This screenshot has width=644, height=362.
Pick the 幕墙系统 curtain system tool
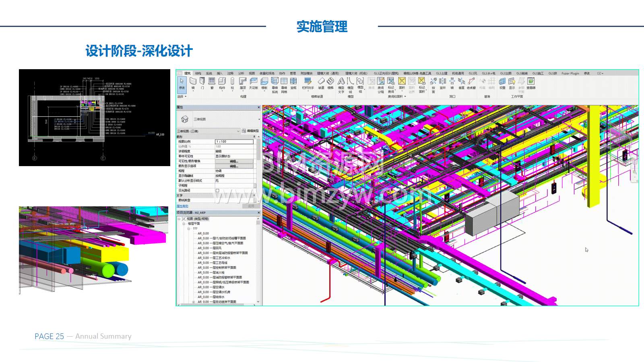(x=275, y=85)
